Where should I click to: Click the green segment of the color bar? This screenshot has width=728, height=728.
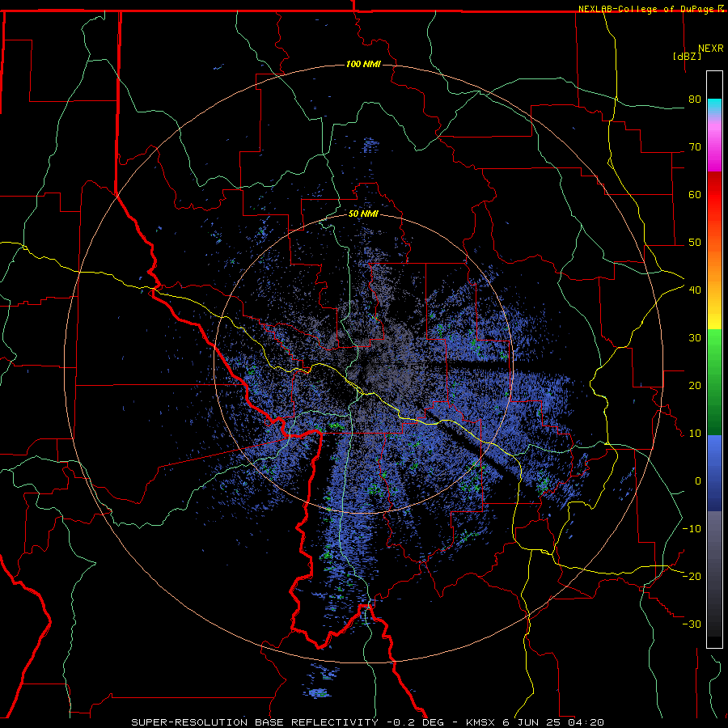pos(714,382)
